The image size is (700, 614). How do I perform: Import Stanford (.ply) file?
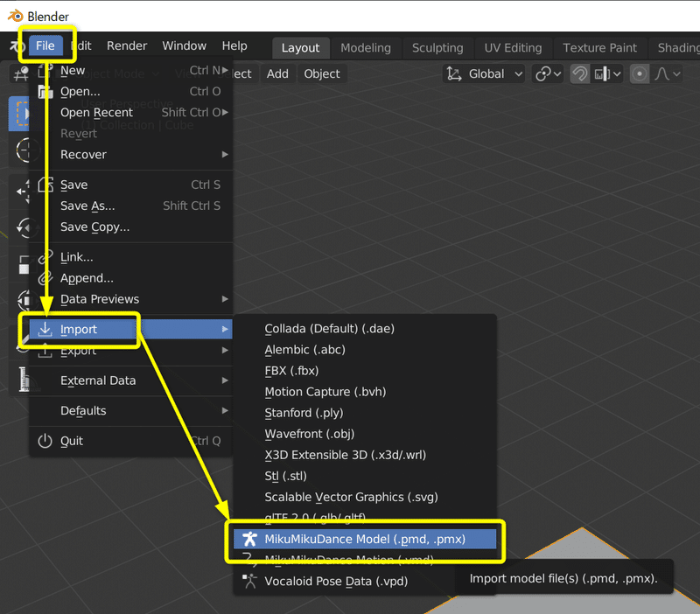(365, 413)
